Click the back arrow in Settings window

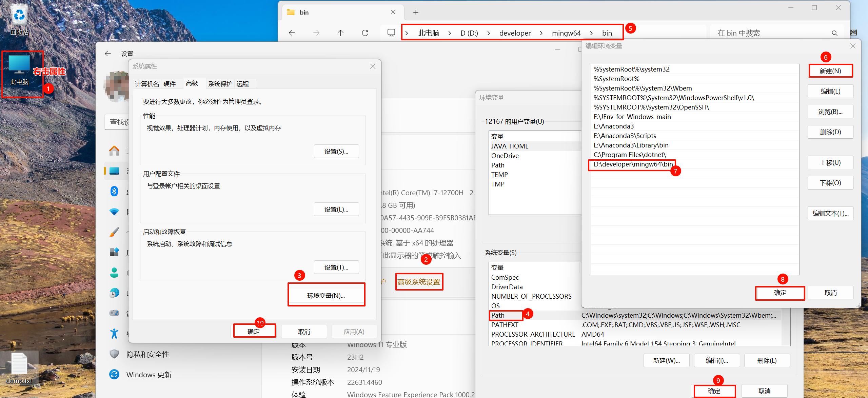coord(108,54)
